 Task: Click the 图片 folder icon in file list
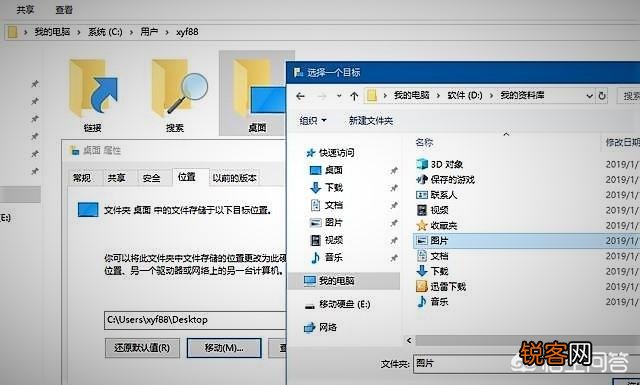pyautogui.click(x=422, y=240)
